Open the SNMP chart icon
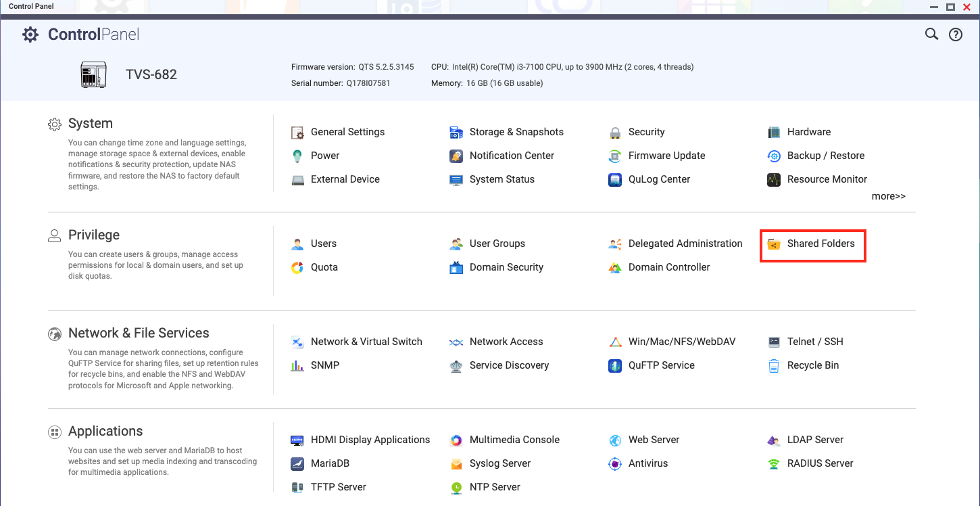The width and height of the screenshot is (980, 506). pos(297,365)
